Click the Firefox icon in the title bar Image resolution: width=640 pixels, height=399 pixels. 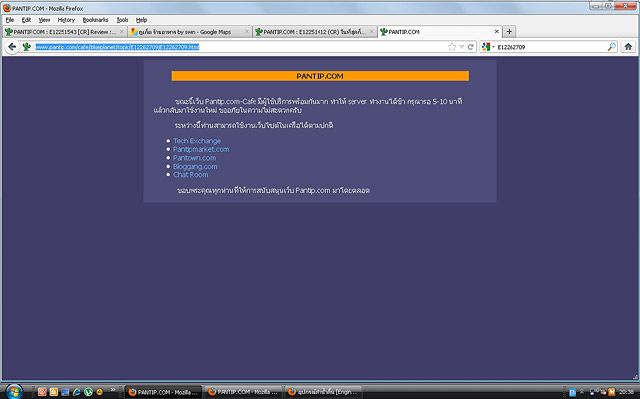coord(7,8)
